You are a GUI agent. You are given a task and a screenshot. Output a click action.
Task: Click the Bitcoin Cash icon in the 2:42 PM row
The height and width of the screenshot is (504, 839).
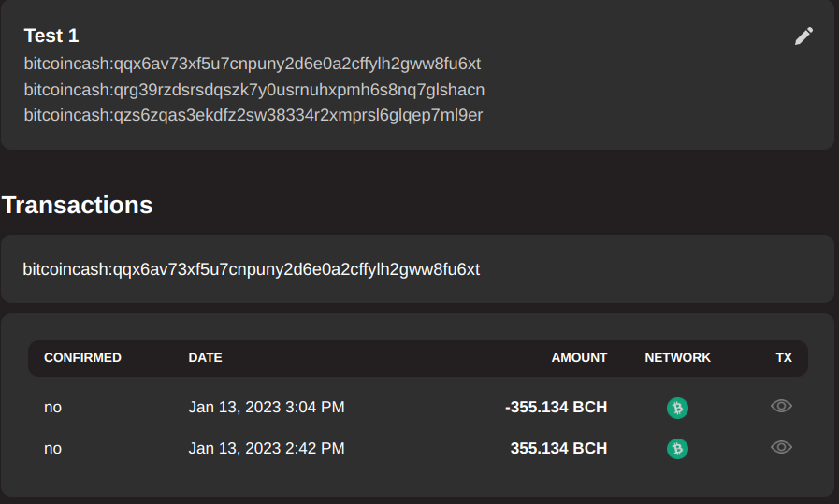677,448
